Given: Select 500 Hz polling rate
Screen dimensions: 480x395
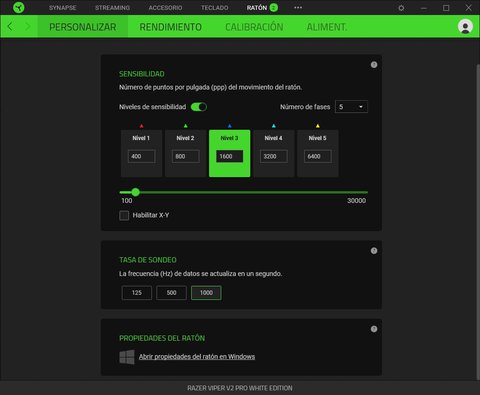Looking at the screenshot, I should (171, 293).
